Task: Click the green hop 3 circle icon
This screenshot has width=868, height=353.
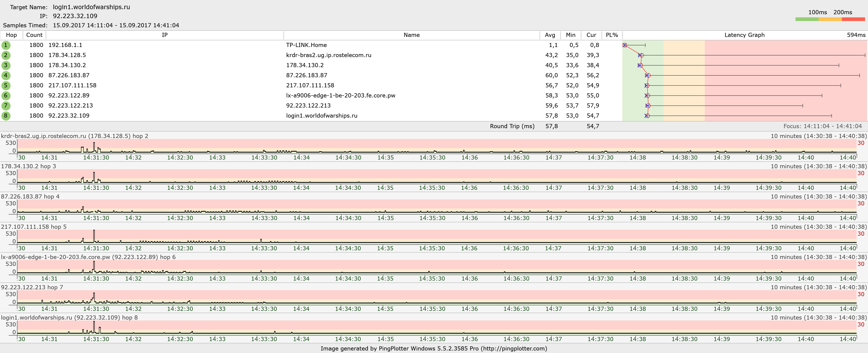Action: click(6, 65)
